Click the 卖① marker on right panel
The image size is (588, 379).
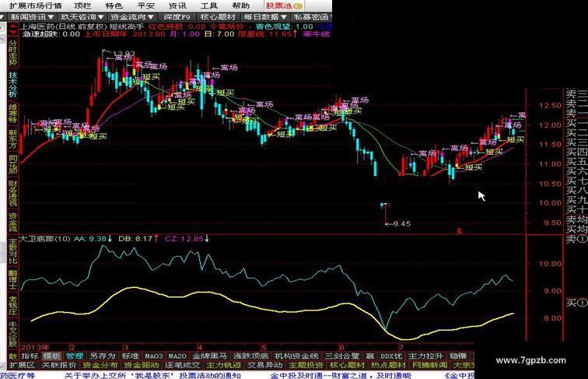577,239
